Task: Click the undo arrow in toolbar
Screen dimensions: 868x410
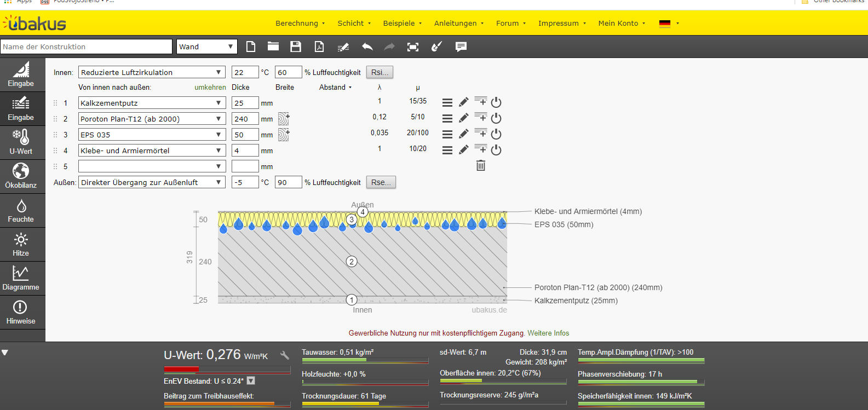Action: [367, 47]
